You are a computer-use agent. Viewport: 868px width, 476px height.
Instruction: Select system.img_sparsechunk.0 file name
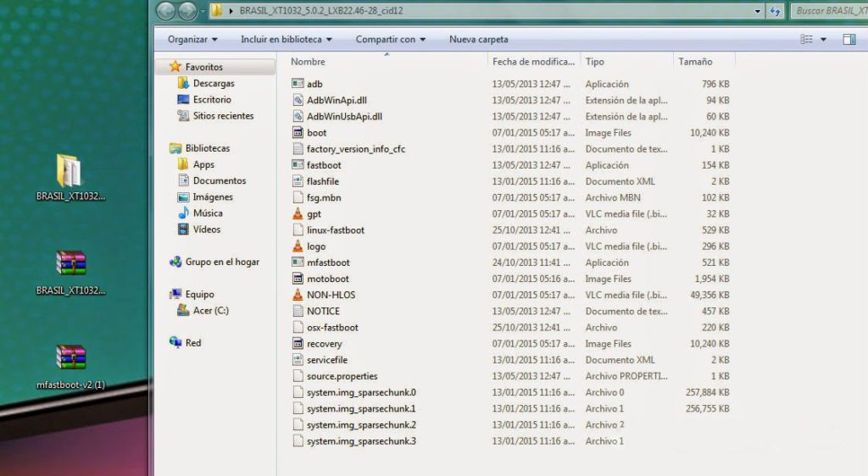[361, 392]
